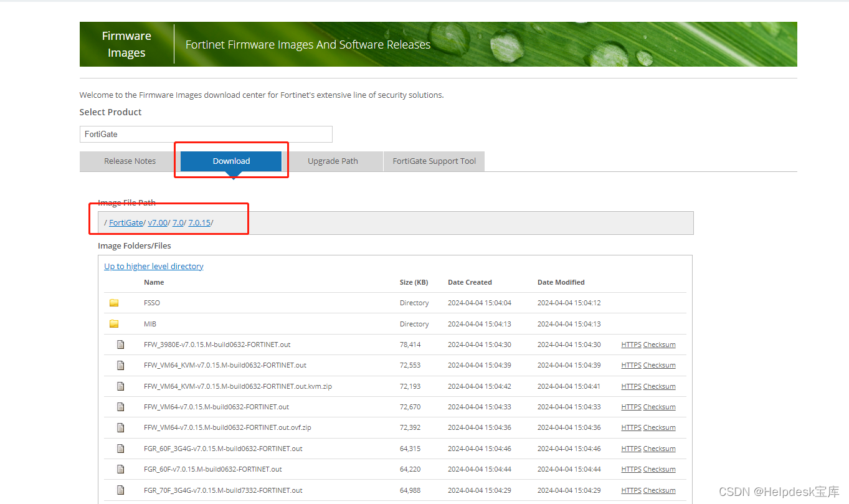Open Checksum for FFW_VM64 ovf.zip
The width and height of the screenshot is (849, 504).
pos(659,427)
